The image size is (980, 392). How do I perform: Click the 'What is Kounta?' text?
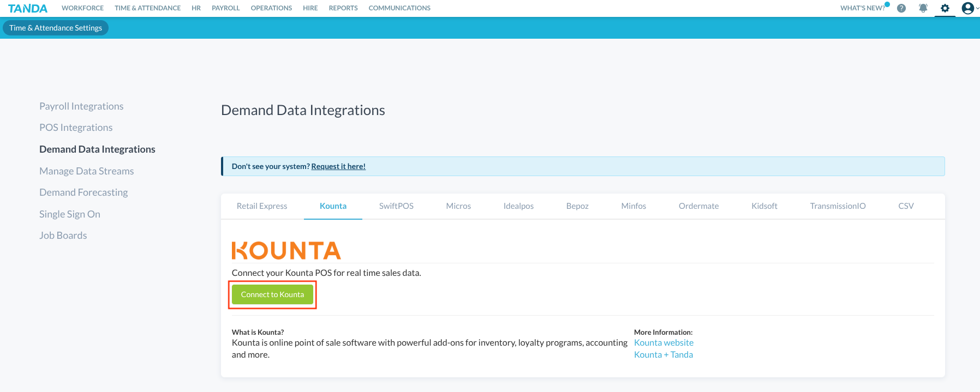(x=258, y=332)
